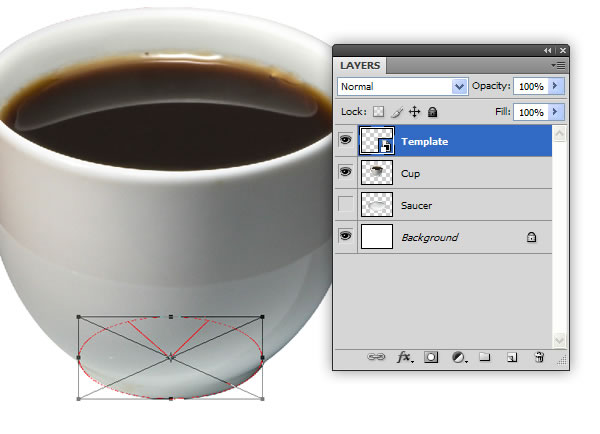This screenshot has height=434, width=600.
Task: Add a layer mask
Action: click(x=431, y=357)
